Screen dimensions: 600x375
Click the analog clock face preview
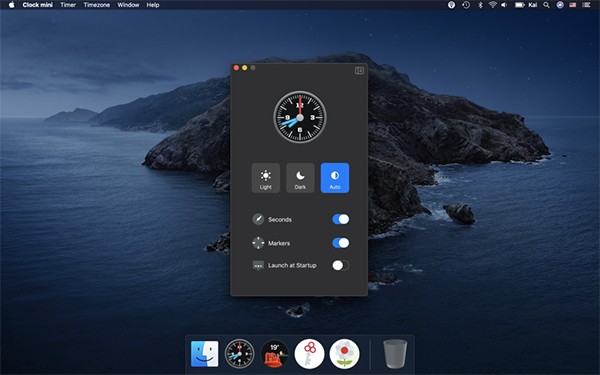(x=300, y=117)
